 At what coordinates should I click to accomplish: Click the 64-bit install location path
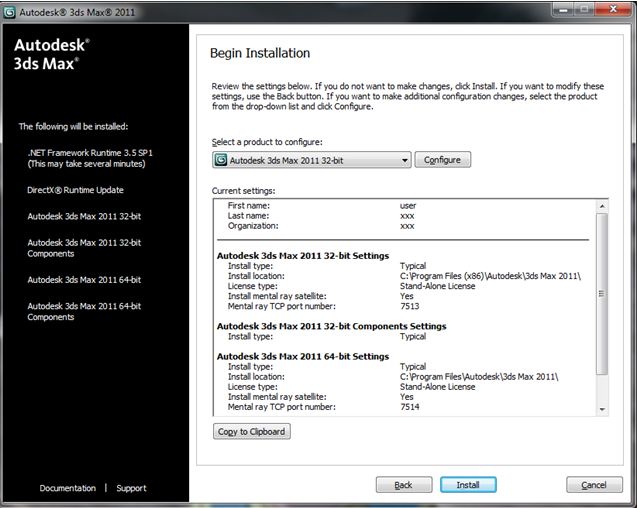479,377
